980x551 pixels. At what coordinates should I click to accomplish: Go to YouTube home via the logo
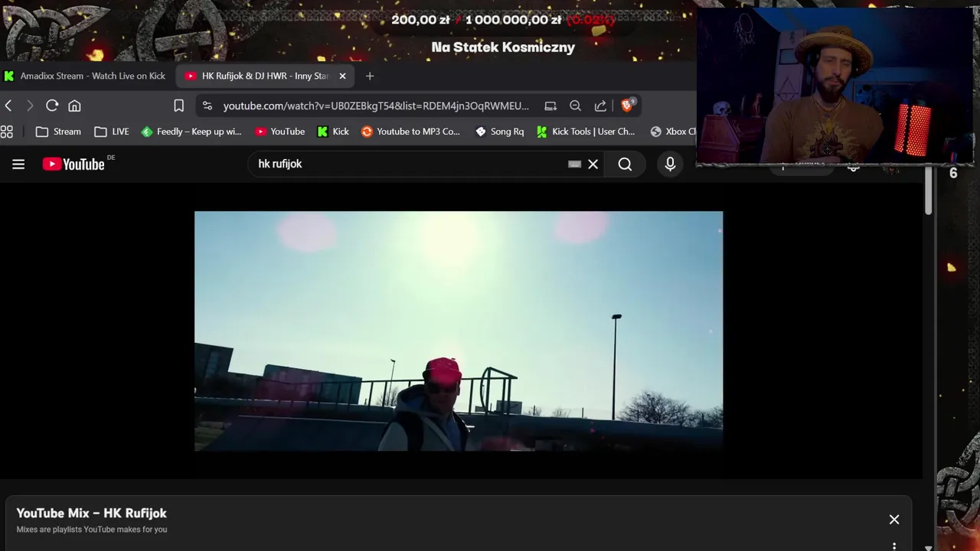click(x=73, y=164)
